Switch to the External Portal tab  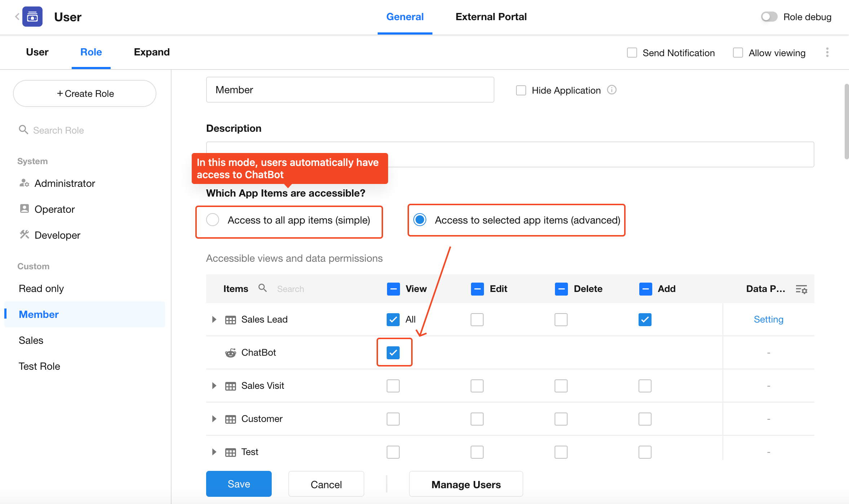tap(491, 17)
